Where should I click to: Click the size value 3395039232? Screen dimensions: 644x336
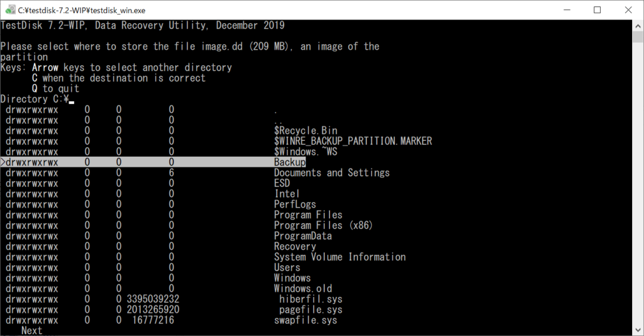pyautogui.click(x=153, y=300)
